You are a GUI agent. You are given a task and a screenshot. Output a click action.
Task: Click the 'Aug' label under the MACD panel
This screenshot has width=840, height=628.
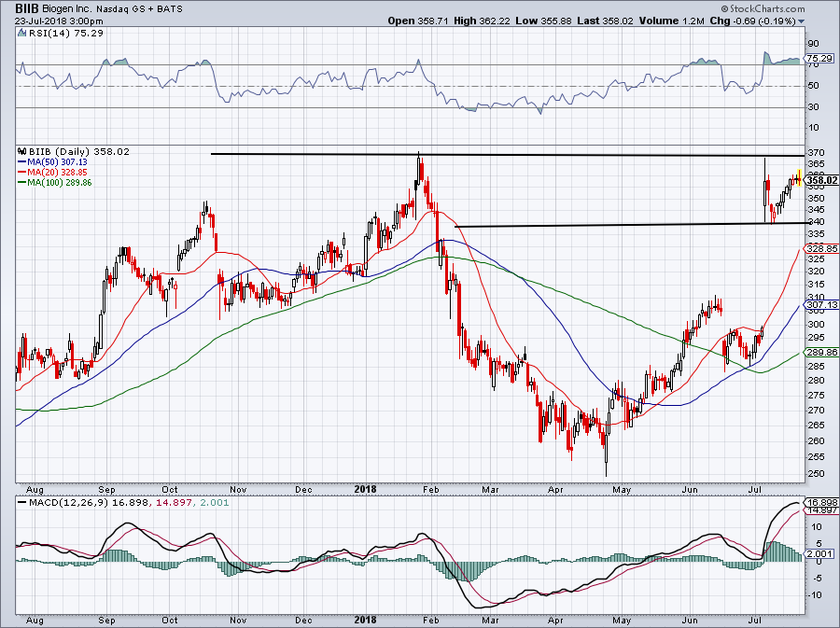[x=35, y=621]
